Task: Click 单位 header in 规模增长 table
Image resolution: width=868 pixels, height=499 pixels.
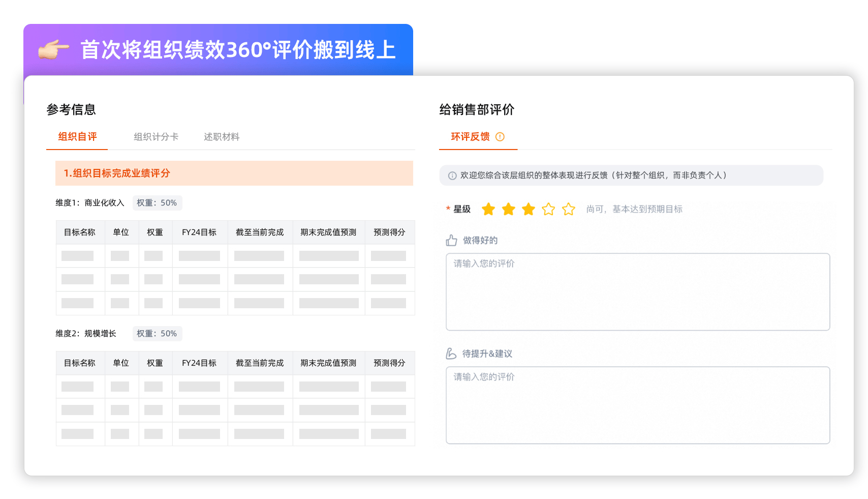Action: tap(121, 363)
